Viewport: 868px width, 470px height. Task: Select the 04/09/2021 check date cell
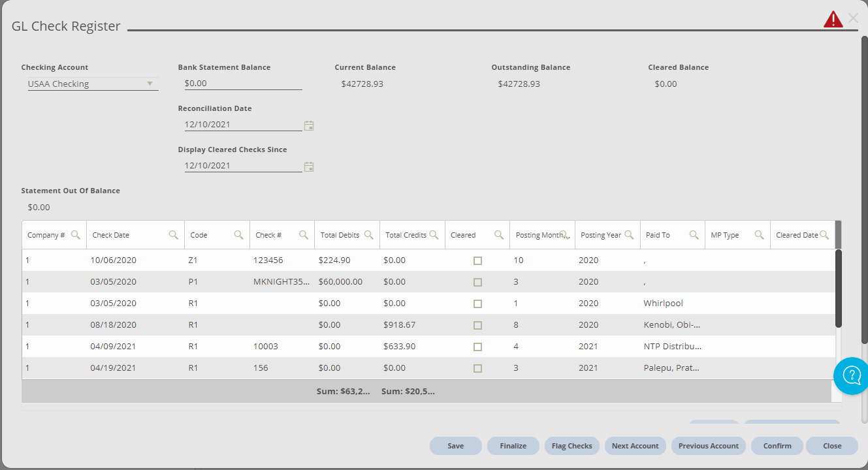[135, 346]
